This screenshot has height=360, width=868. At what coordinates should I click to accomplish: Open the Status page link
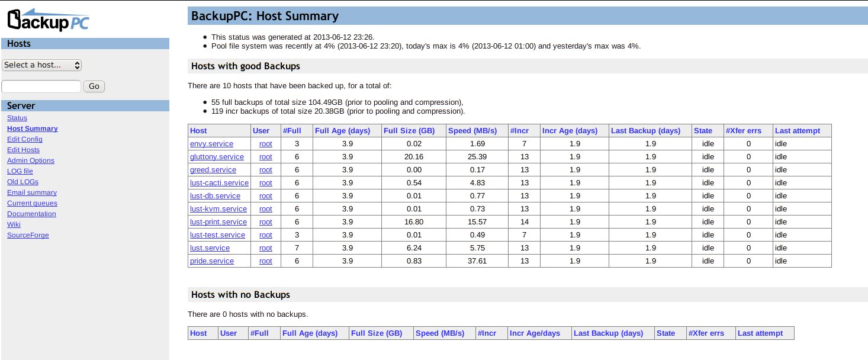[17, 118]
